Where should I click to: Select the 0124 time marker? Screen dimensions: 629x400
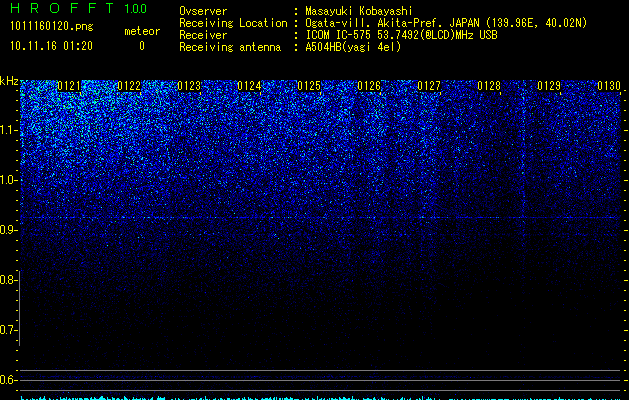pos(249,86)
